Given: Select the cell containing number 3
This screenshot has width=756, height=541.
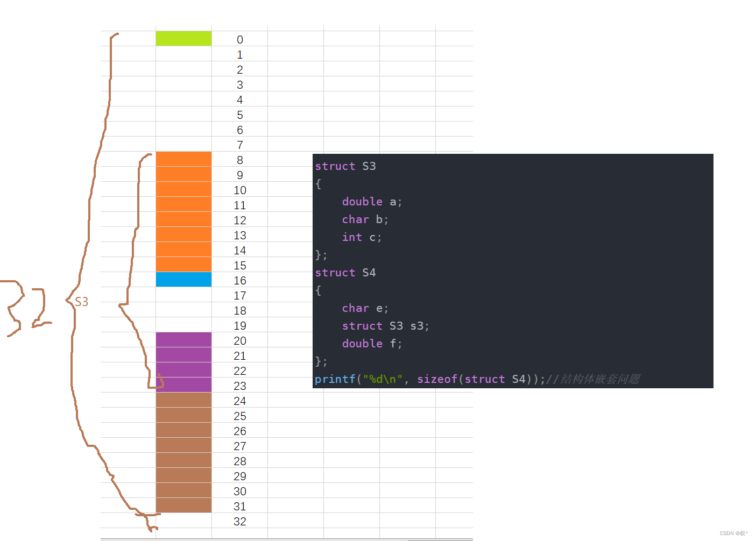Looking at the screenshot, I should coord(239,84).
